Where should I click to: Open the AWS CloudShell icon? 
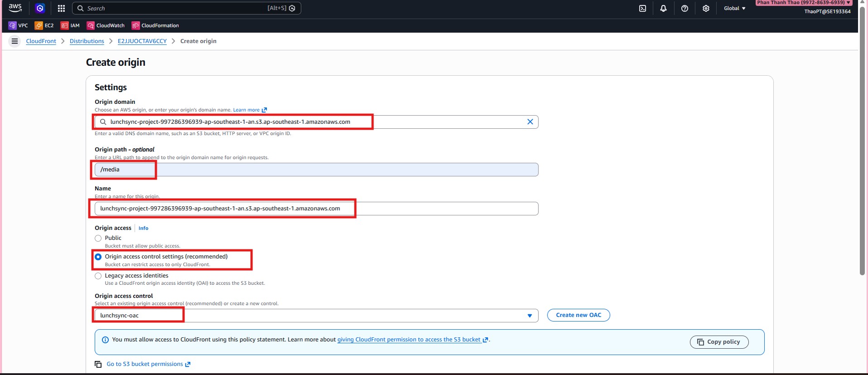pyautogui.click(x=642, y=8)
